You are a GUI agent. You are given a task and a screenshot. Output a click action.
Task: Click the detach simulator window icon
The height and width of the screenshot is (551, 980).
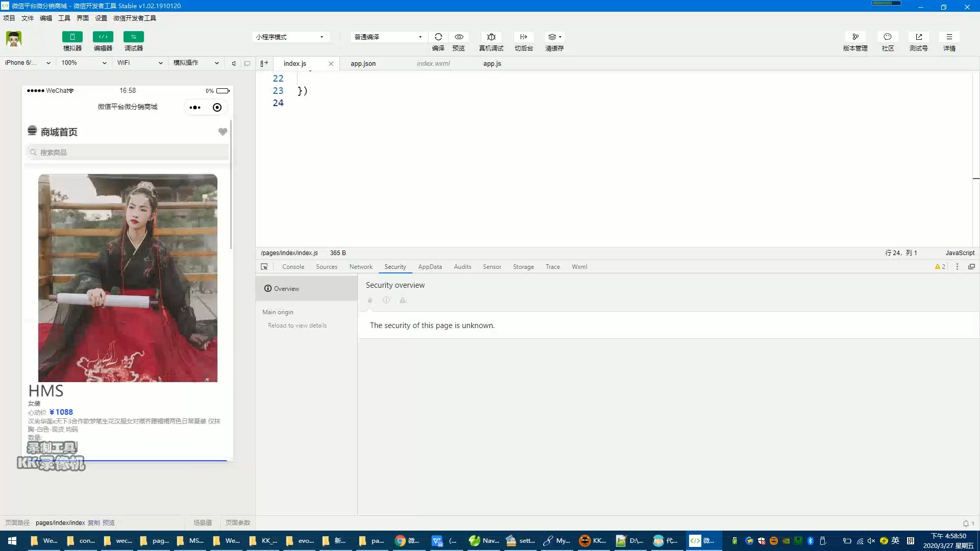click(247, 63)
